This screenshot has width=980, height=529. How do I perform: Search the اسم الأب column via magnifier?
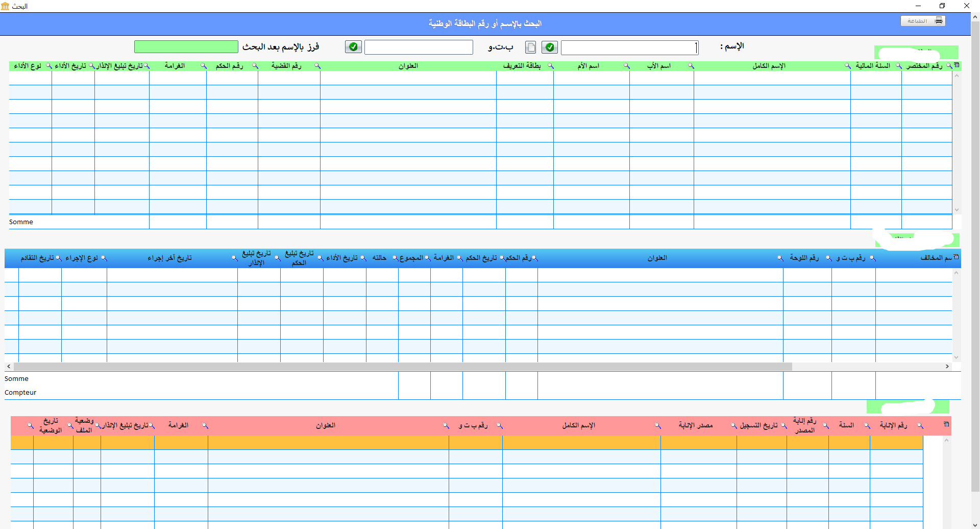[x=691, y=66]
